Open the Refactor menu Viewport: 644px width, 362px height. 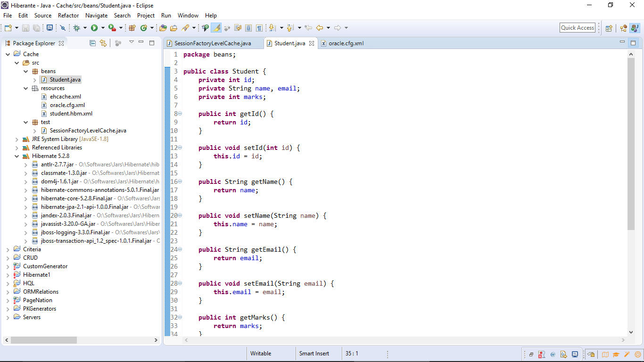(x=68, y=15)
